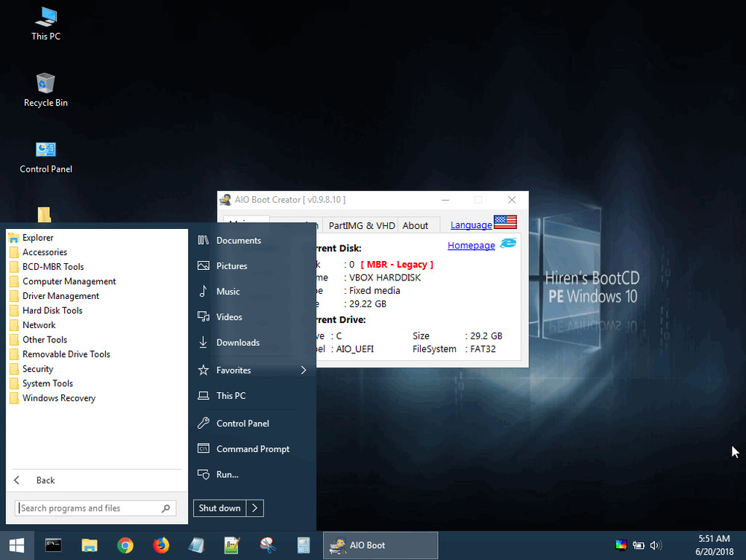Click the Internet Explorer icon beside Homepage
This screenshot has width=746, height=560.
coord(507,244)
